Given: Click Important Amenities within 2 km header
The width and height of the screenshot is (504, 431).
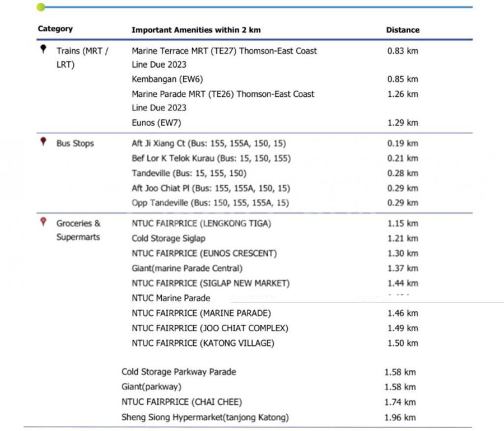Looking at the screenshot, I should 196,30.
